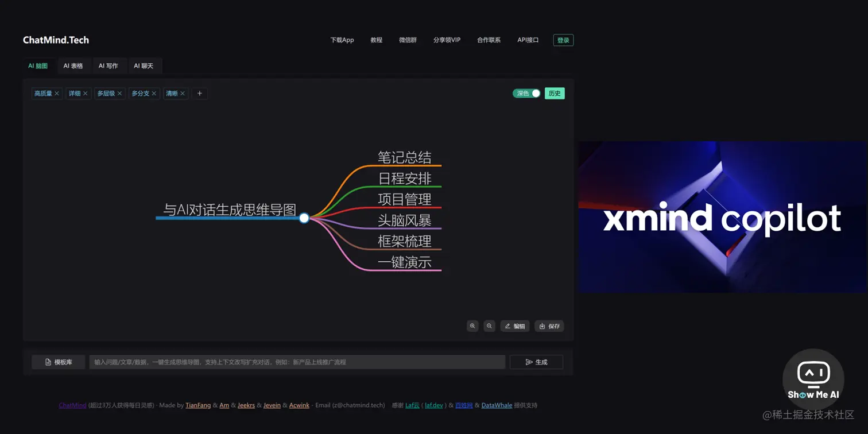Select the central node 与AI对话生成思维导图

(x=229, y=210)
